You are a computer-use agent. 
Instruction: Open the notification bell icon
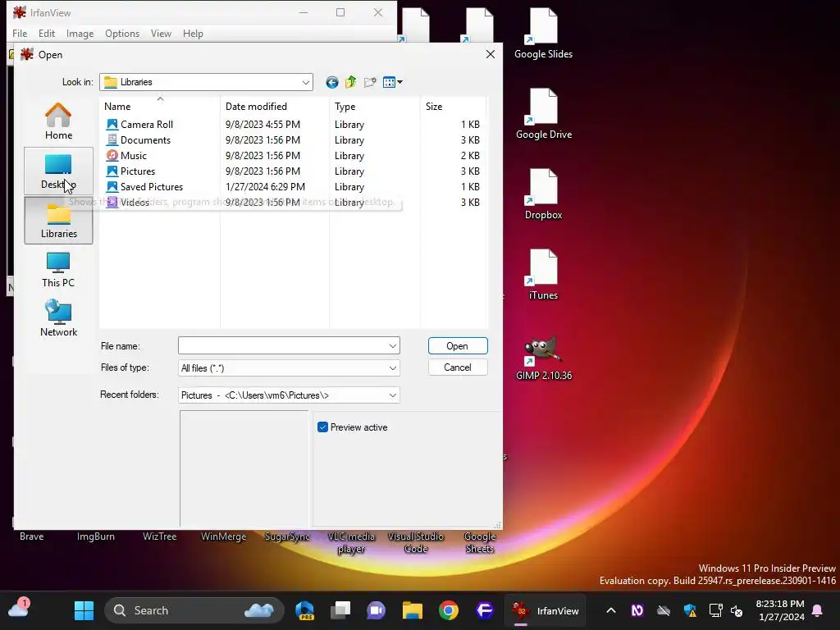(x=818, y=610)
